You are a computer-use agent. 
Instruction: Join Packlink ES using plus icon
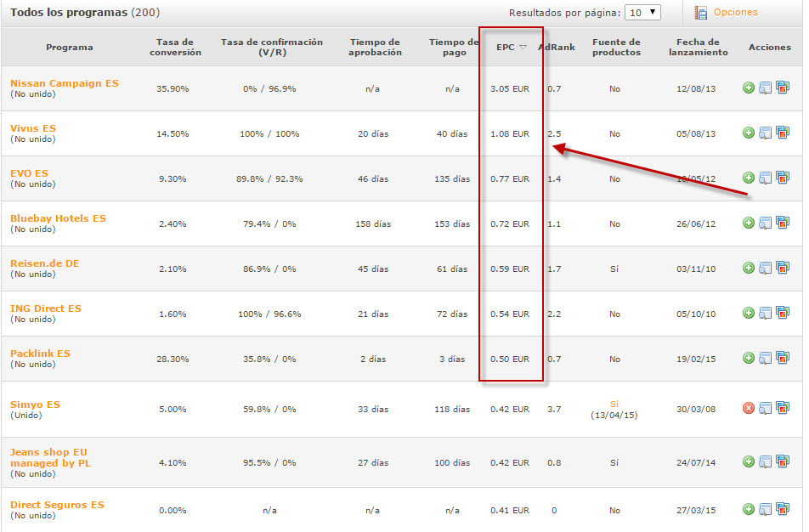point(748,358)
